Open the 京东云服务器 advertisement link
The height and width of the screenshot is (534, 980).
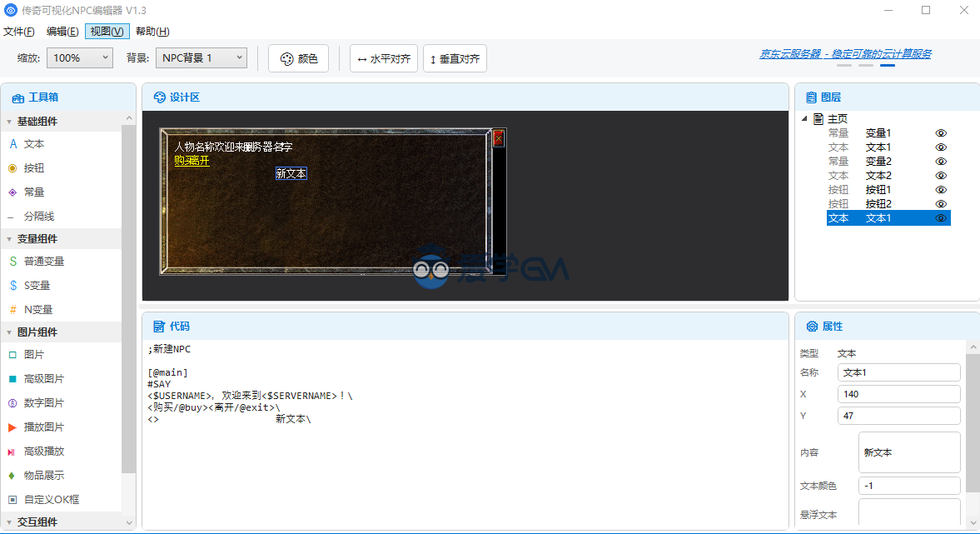pyautogui.click(x=845, y=54)
